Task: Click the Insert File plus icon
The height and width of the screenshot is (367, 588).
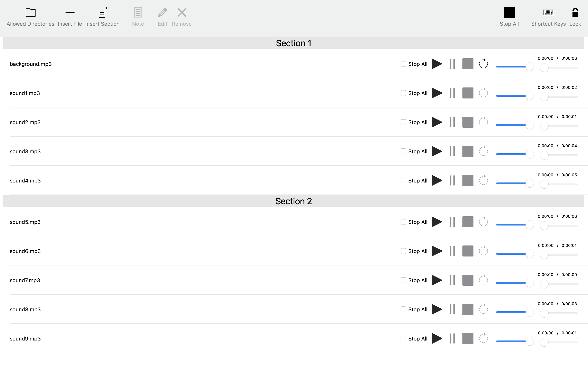Action: (x=70, y=12)
